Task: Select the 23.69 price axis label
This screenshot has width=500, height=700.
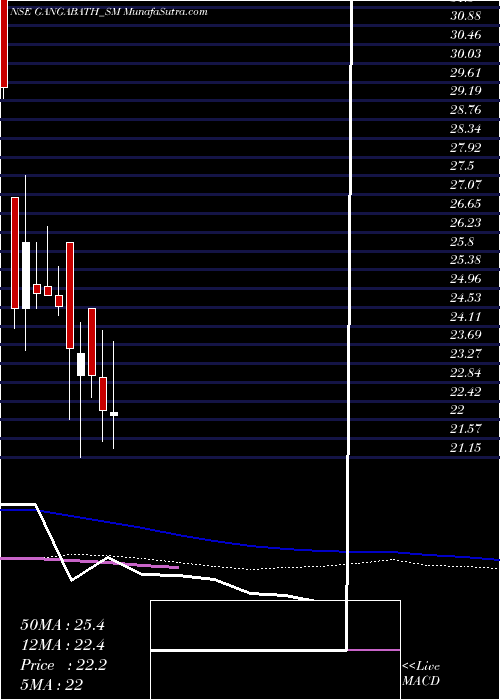Action: pos(466,335)
